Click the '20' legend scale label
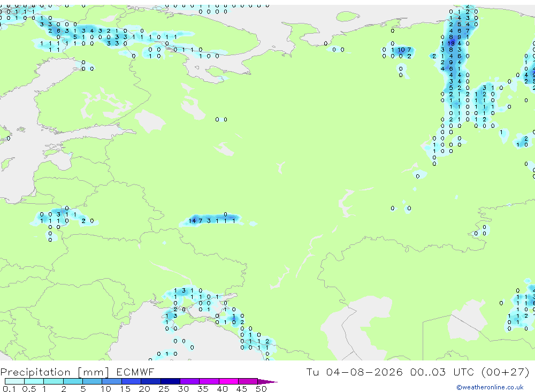This screenshot has height=392, width=535. click(144, 389)
